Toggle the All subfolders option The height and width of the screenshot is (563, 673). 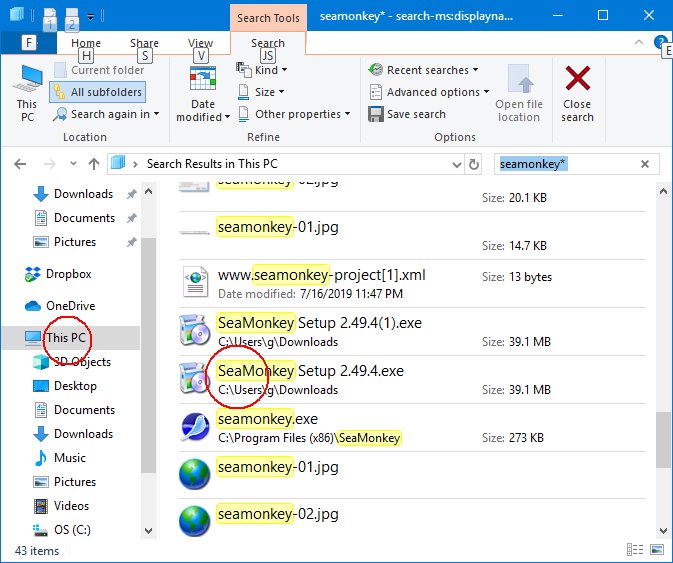98,92
